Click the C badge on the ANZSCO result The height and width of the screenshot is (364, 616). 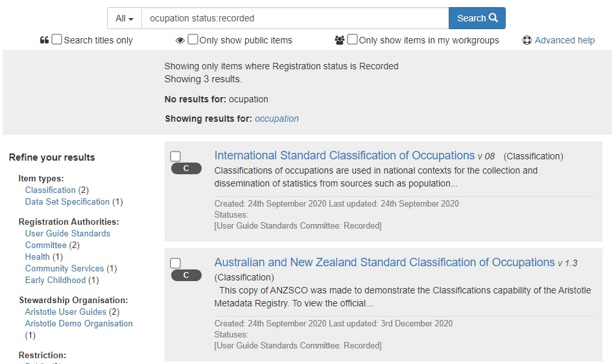pyautogui.click(x=186, y=275)
